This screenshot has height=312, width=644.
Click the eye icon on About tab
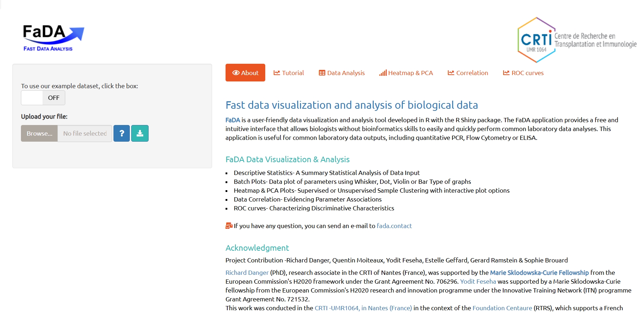click(x=236, y=73)
